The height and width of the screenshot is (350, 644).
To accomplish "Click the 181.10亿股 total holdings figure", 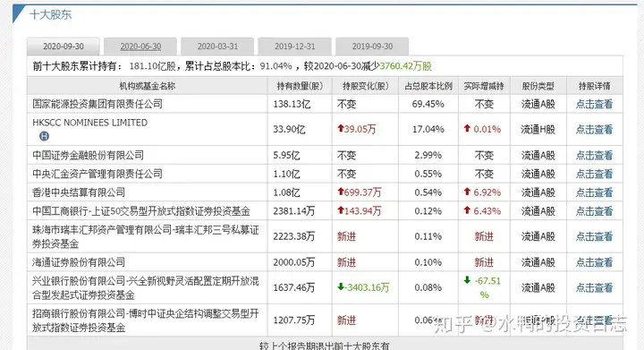I will click(x=153, y=66).
